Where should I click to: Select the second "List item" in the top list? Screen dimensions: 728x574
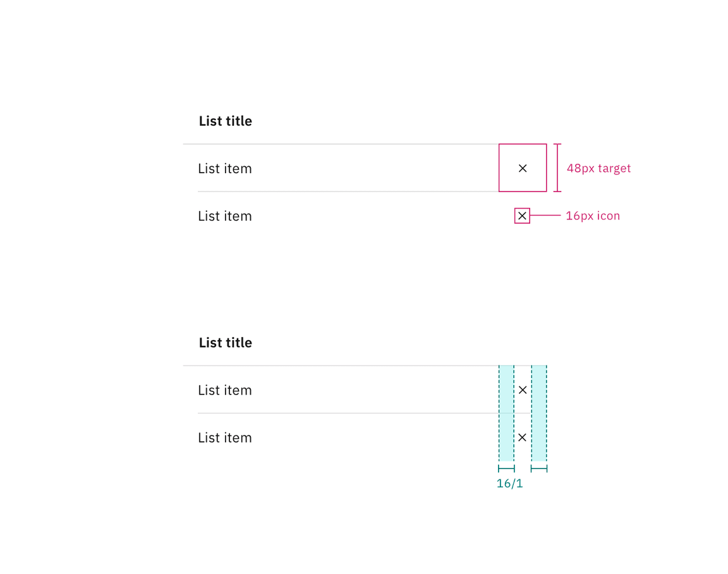225,216
